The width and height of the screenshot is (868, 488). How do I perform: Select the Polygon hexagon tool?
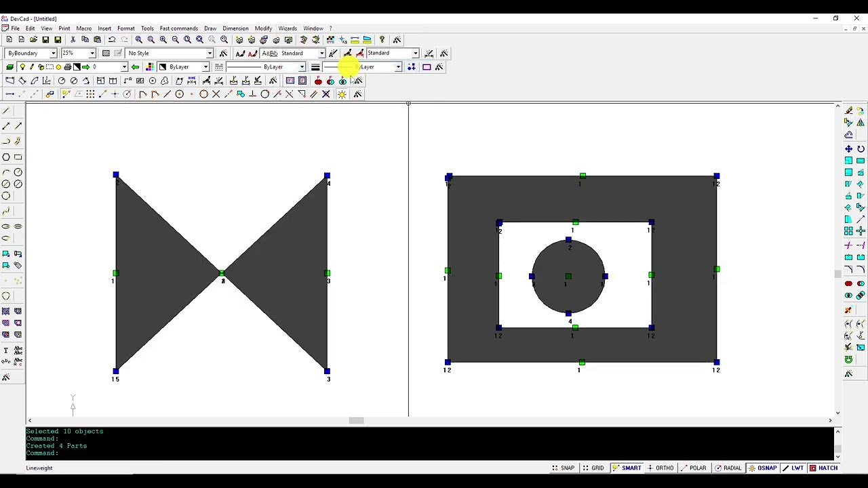coord(6,157)
